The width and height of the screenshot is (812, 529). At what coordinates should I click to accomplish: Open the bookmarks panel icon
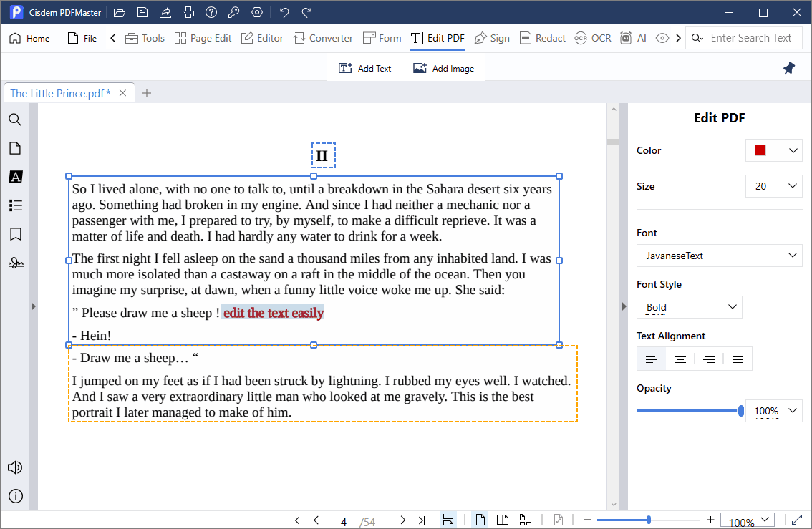[16, 235]
